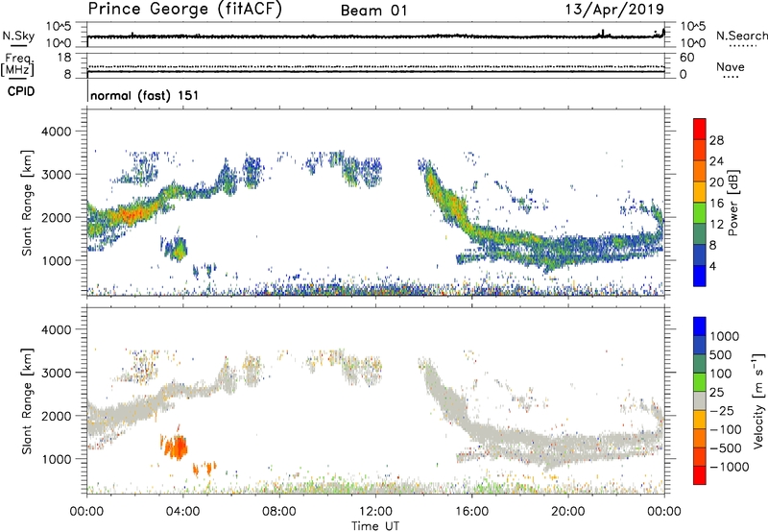Click the 'Freq. [MHz]' axis label
Image resolution: width=768 pixels, height=532 pixels.
17,65
